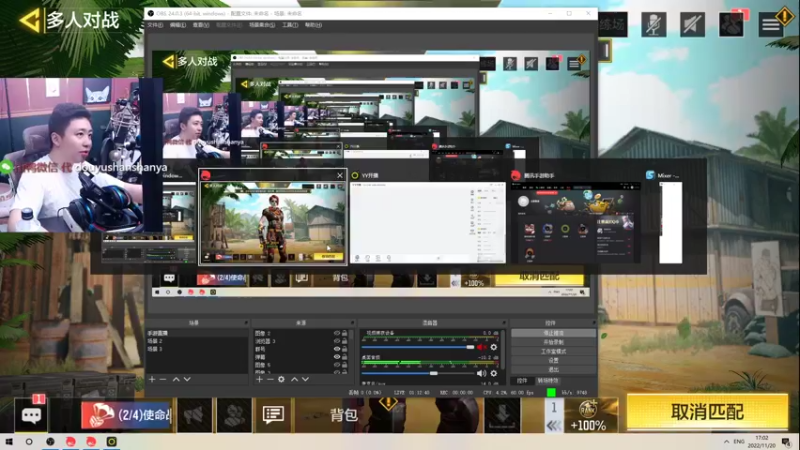Open the Windows Start menu

[8, 442]
